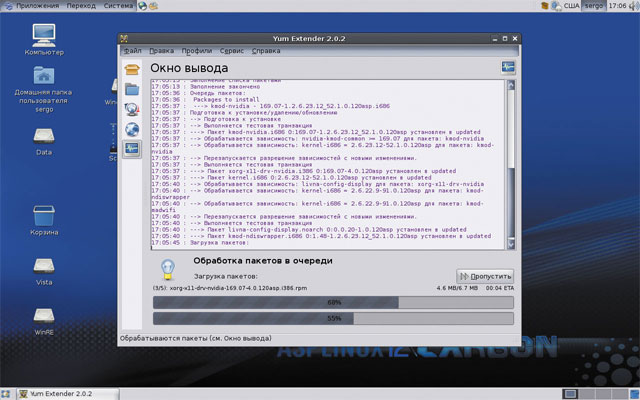
Task: Select the Data drive desktop icon
Action: pos(44,142)
